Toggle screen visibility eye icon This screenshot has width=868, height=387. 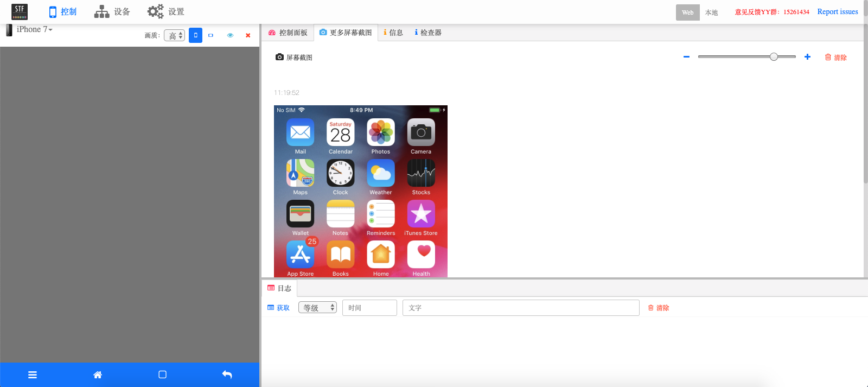point(230,35)
